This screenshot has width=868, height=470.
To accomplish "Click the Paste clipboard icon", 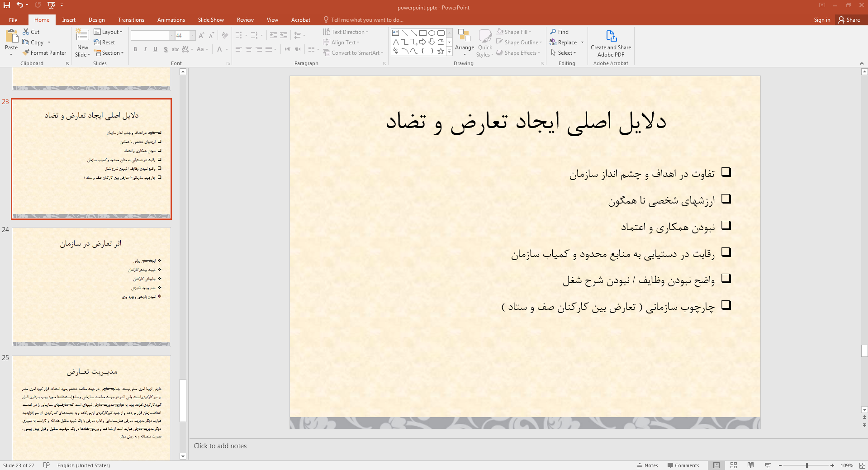I will 11,36.
